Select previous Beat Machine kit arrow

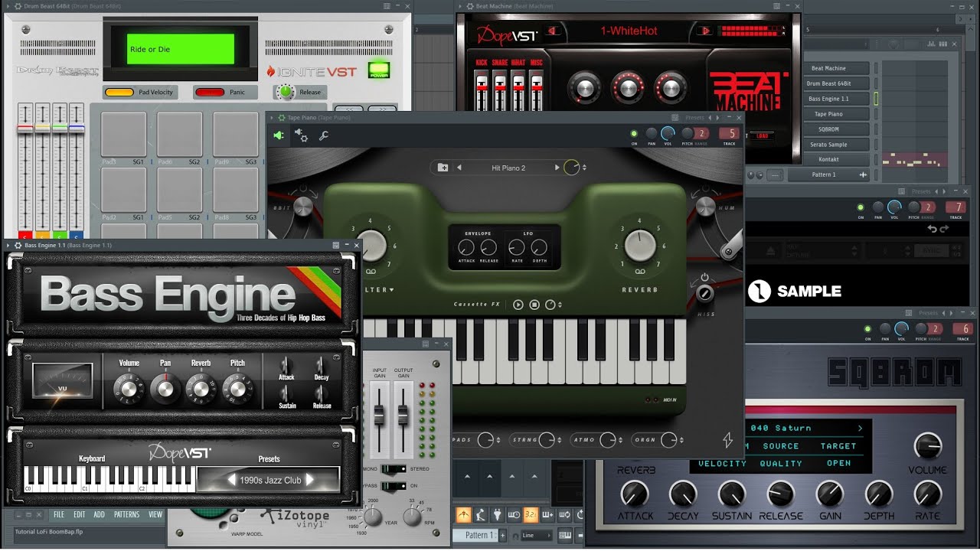click(554, 31)
